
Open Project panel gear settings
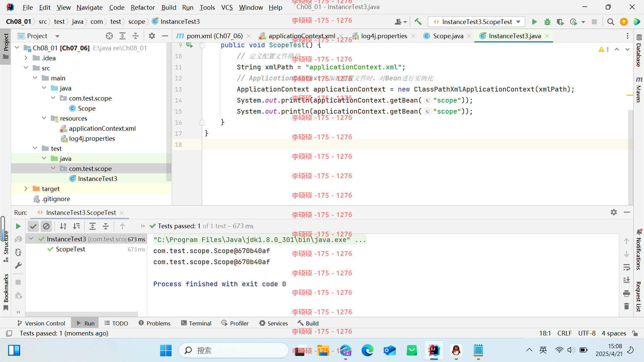coord(152,36)
